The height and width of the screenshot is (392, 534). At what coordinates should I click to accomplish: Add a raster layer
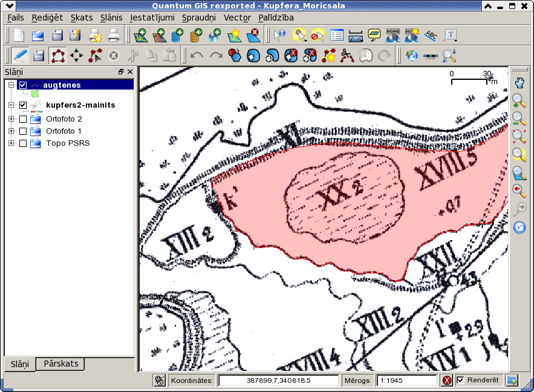[159, 35]
